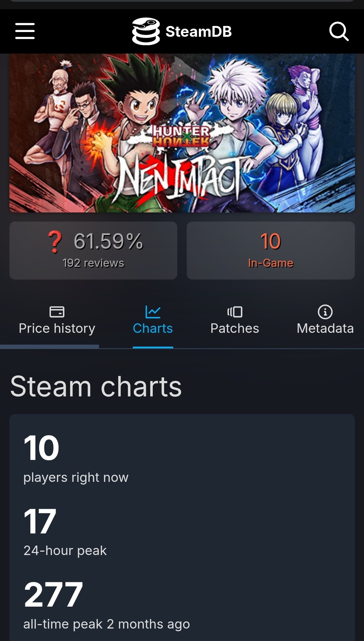Open the 192 reviews link

[93, 263]
